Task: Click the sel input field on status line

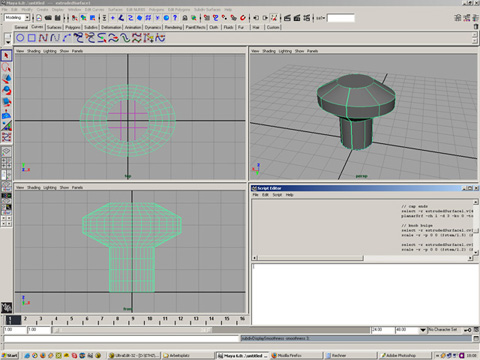Action: coord(341,18)
